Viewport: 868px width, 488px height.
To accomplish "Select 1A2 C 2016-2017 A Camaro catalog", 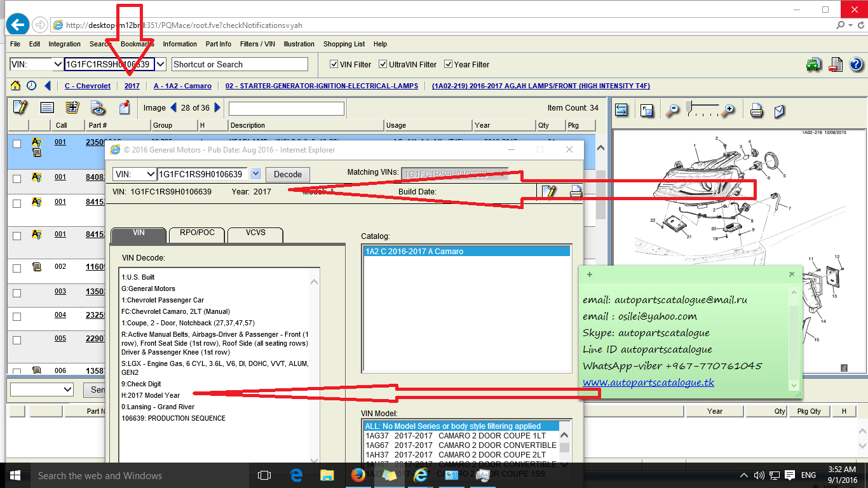I will coord(466,252).
